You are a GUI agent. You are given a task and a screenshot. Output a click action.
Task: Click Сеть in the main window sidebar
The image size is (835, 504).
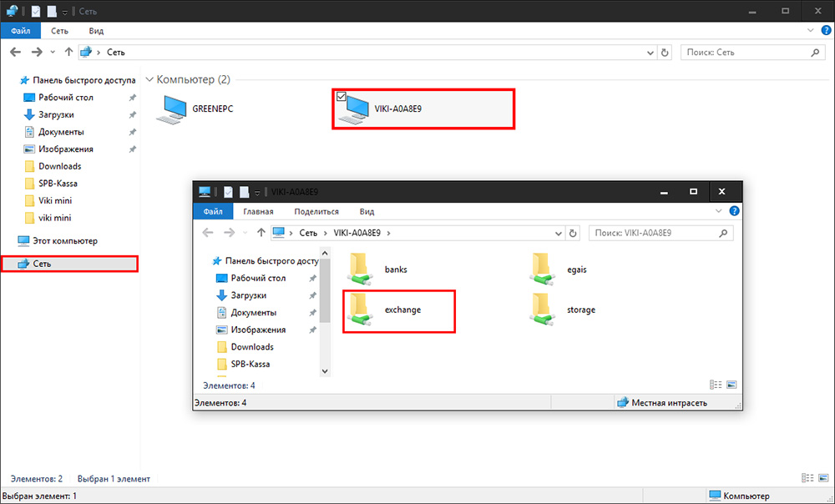click(70, 264)
